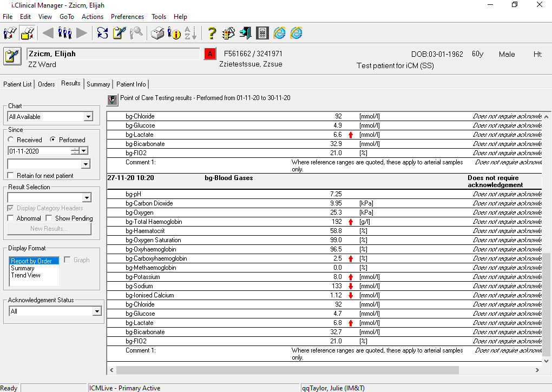Screen dimensions: 552x392
Task: Toggle Display Category Headers checkbox
Action: tap(11, 208)
